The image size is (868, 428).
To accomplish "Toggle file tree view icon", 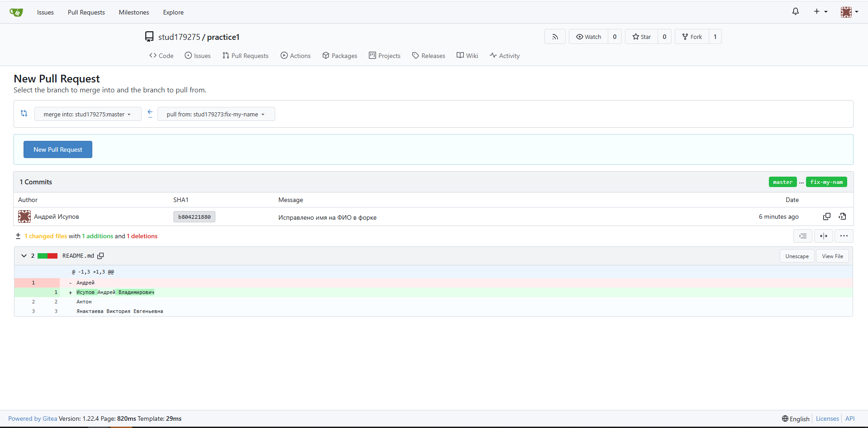I will pos(802,236).
